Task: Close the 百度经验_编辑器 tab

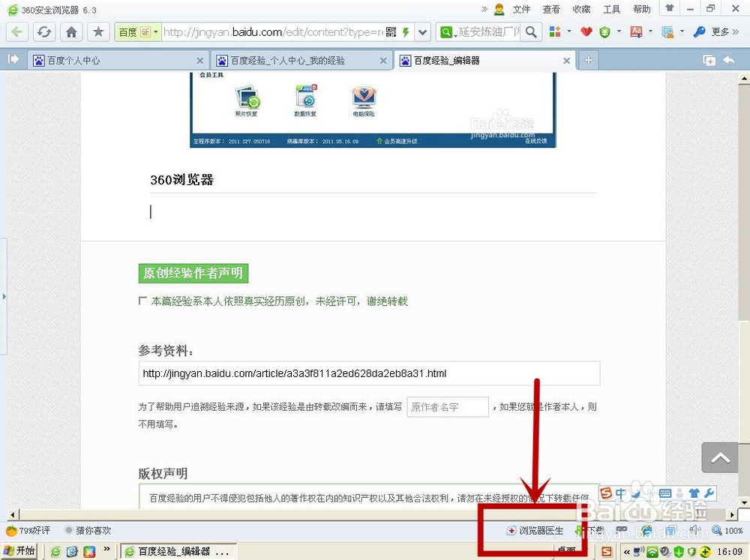Action: [567, 61]
